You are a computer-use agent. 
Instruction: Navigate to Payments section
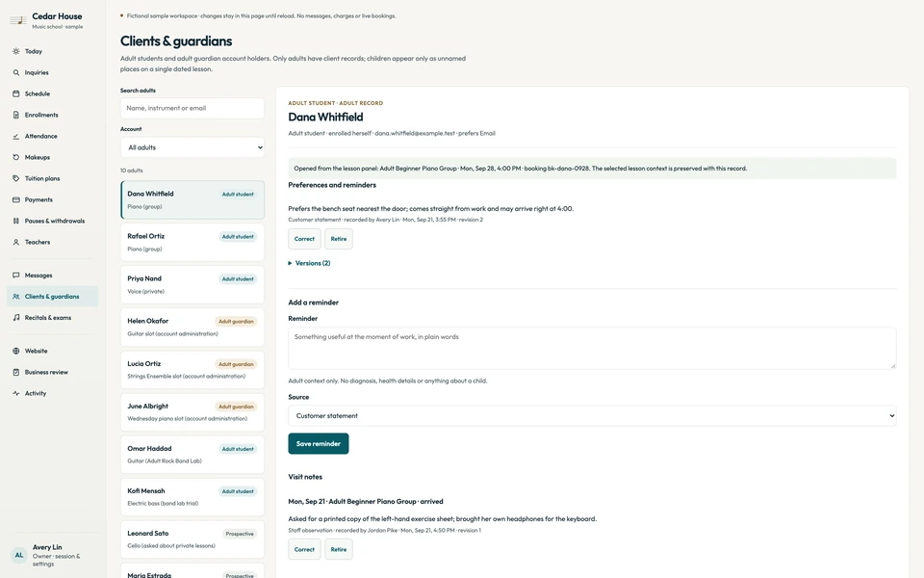[x=52, y=200]
